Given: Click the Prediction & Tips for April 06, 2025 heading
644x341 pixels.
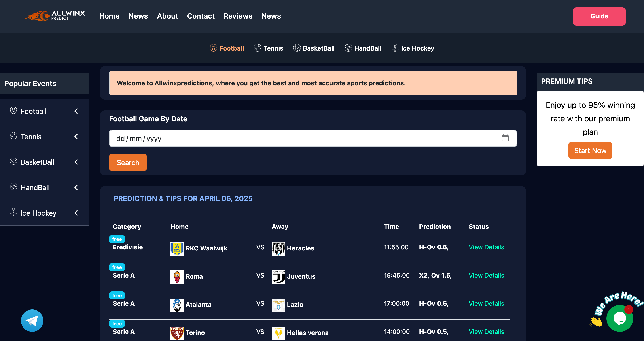Looking at the screenshot, I should coord(183,199).
